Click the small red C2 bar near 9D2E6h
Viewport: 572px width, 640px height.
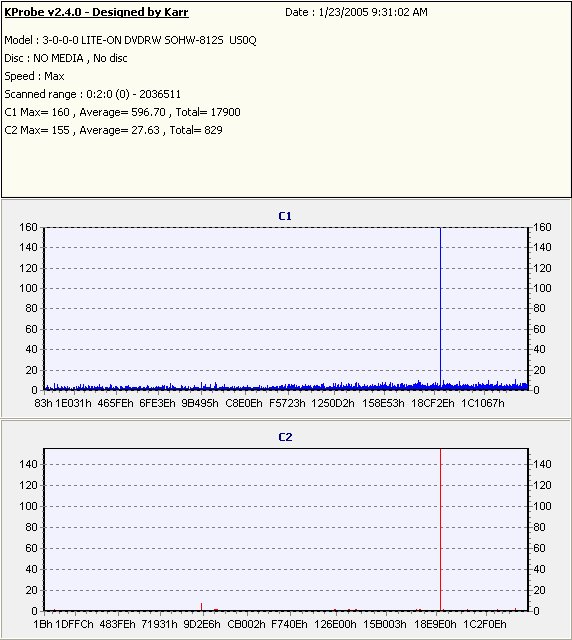tap(201, 607)
